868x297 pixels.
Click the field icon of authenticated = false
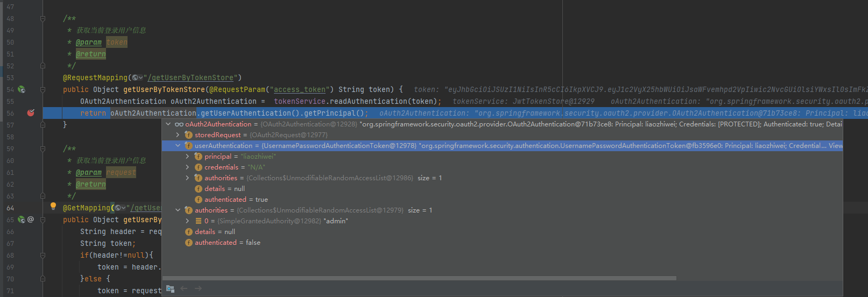pos(188,243)
